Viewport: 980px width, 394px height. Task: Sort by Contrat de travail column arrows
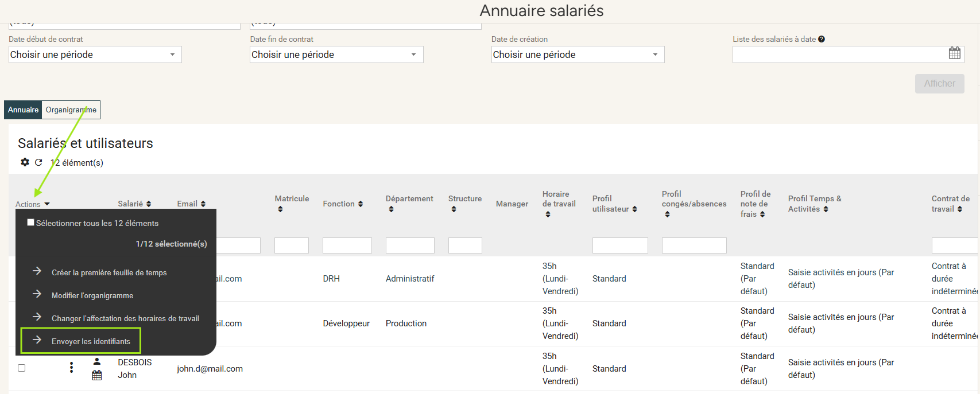[959, 209]
